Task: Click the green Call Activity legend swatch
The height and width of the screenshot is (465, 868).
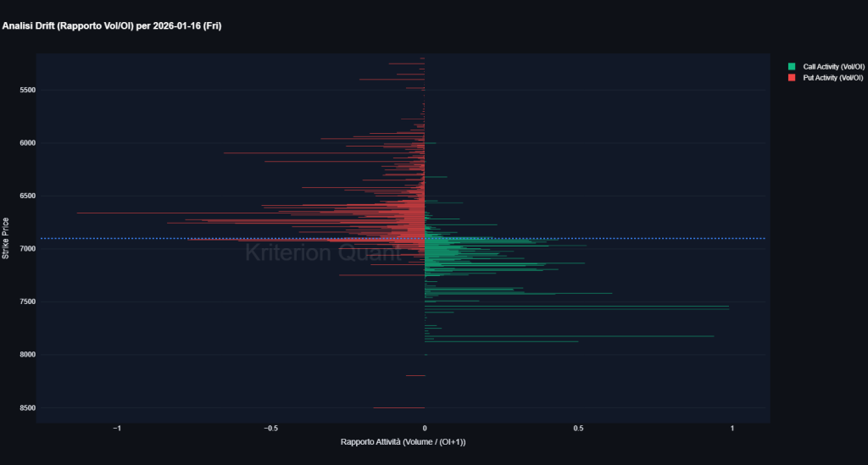Action: pos(792,67)
